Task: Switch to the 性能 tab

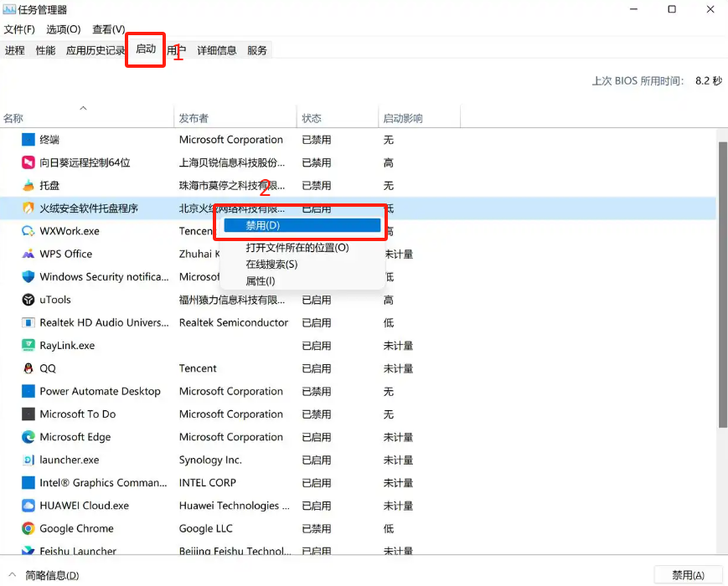Action: [44, 49]
